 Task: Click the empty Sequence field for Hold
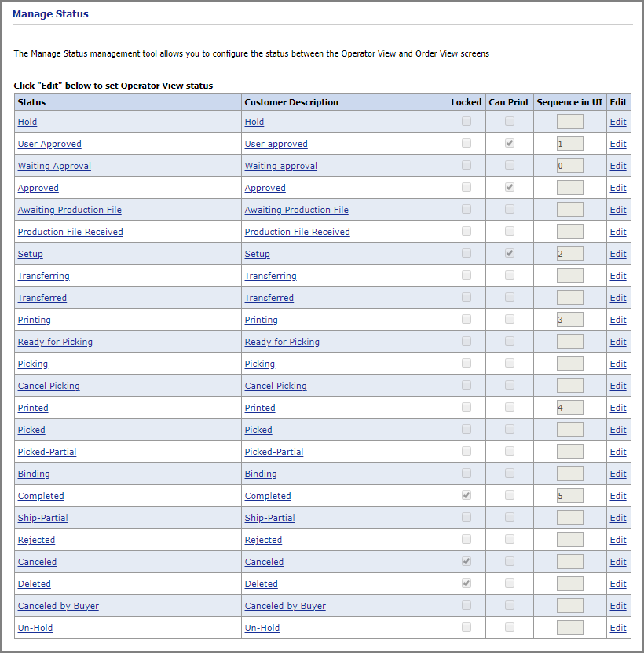click(570, 122)
